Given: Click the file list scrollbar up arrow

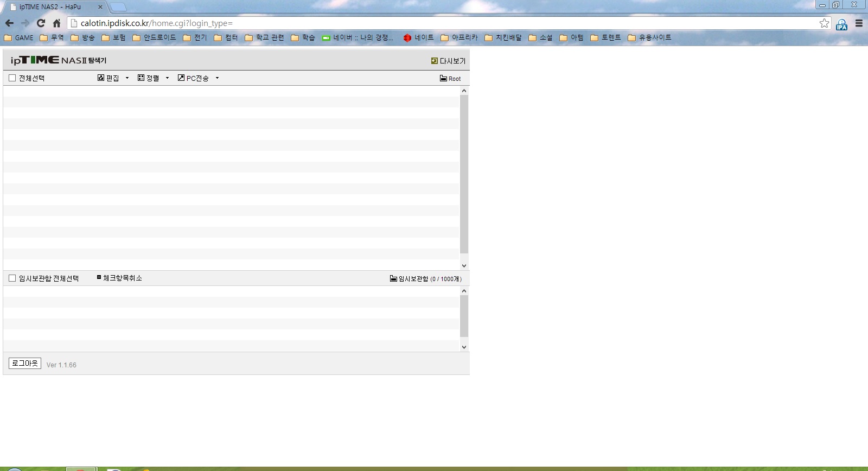Looking at the screenshot, I should coord(464,91).
